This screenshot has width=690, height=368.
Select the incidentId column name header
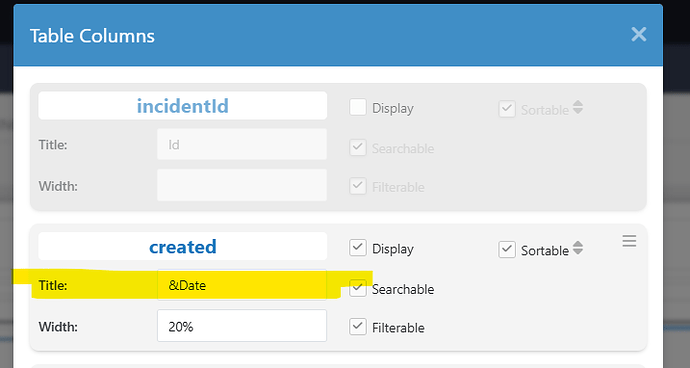pyautogui.click(x=183, y=106)
